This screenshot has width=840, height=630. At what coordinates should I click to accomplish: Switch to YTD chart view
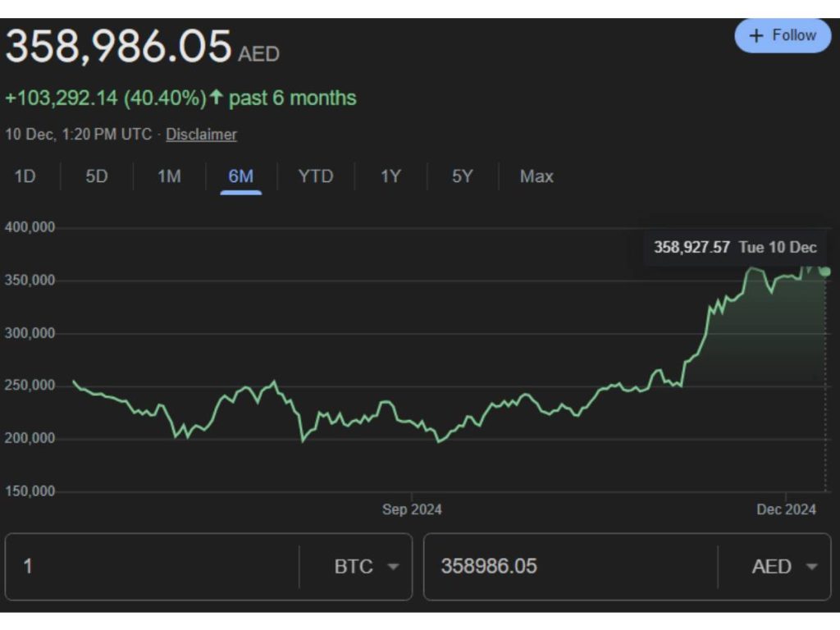tap(315, 176)
